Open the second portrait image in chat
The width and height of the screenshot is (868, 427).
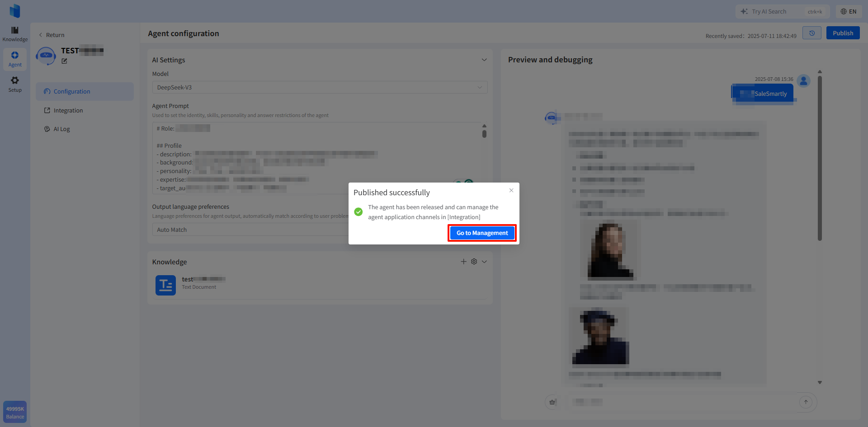click(x=599, y=337)
